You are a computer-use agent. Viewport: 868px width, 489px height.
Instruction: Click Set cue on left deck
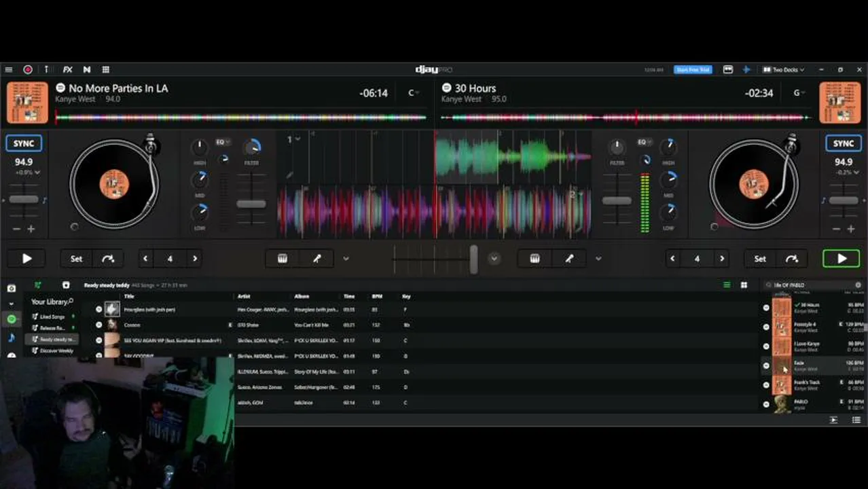coord(76,259)
